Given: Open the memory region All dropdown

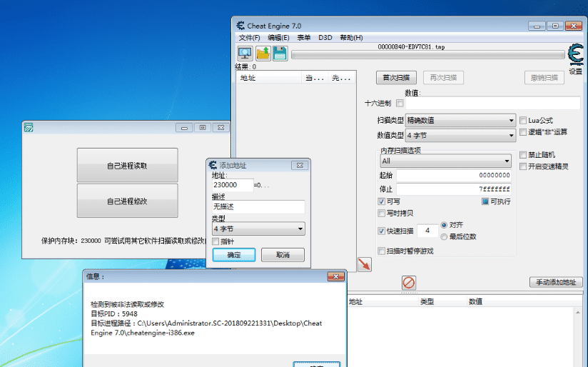Looking at the screenshot, I should pyautogui.click(x=445, y=161).
